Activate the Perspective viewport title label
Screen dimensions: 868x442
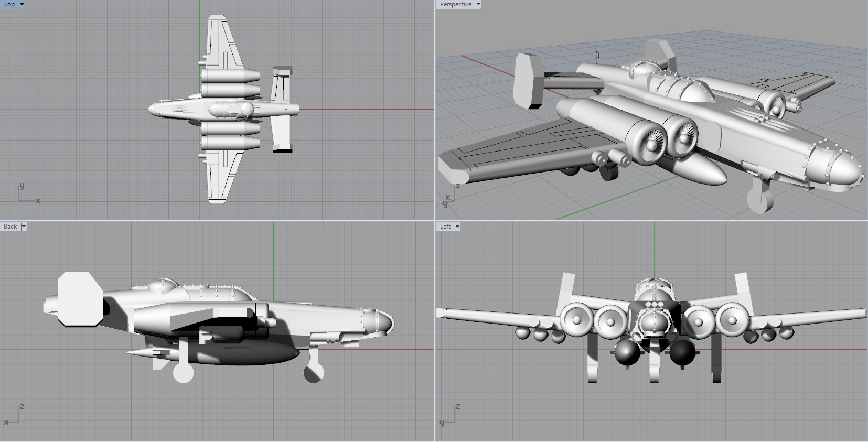coord(455,4)
